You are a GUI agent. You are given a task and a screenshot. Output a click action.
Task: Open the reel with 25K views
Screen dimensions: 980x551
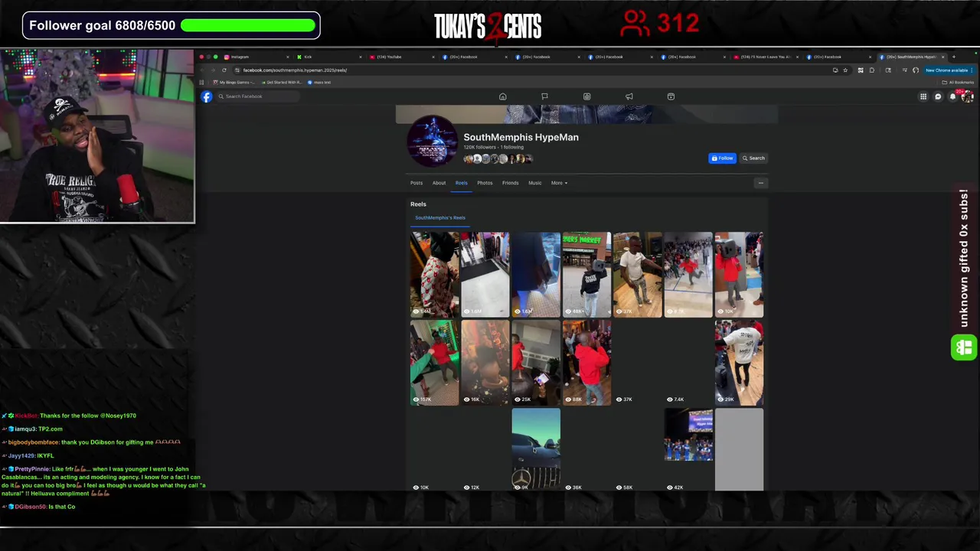[536, 362]
